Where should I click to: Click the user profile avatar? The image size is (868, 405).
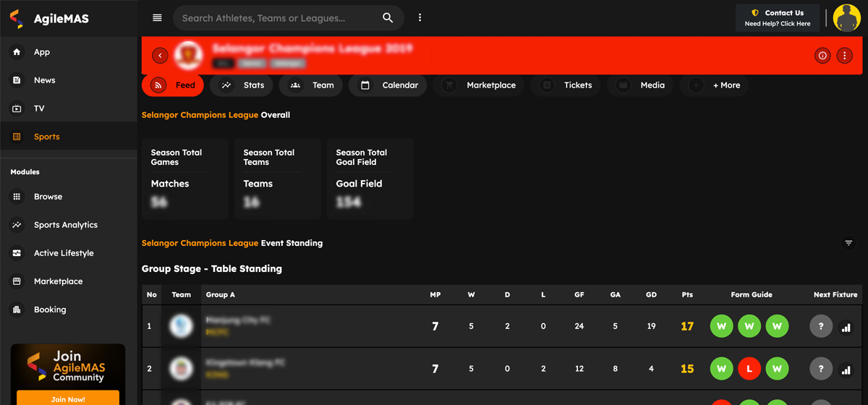tap(846, 18)
